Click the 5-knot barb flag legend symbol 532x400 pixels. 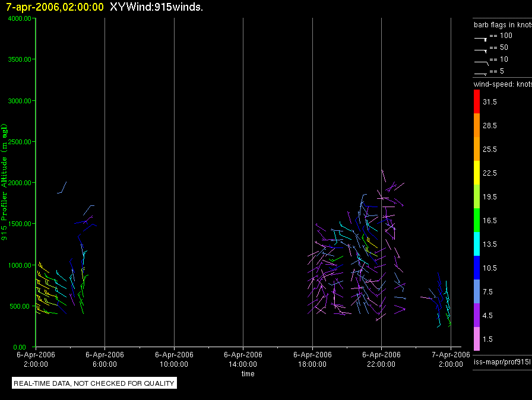[481, 74]
